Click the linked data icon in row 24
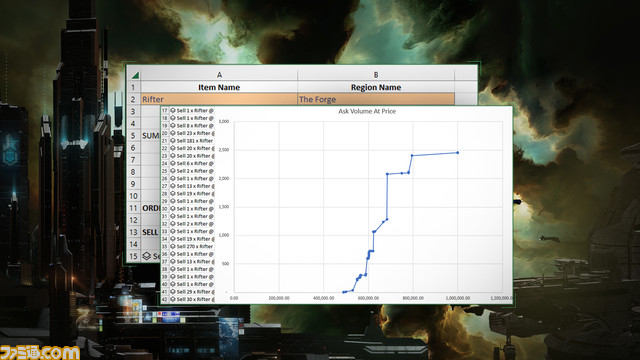Screen dimensions: 640x360 click(173, 163)
